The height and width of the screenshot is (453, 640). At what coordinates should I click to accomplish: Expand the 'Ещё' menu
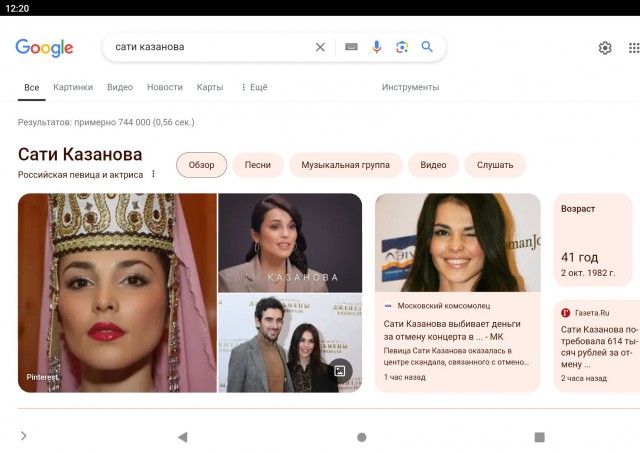254,87
